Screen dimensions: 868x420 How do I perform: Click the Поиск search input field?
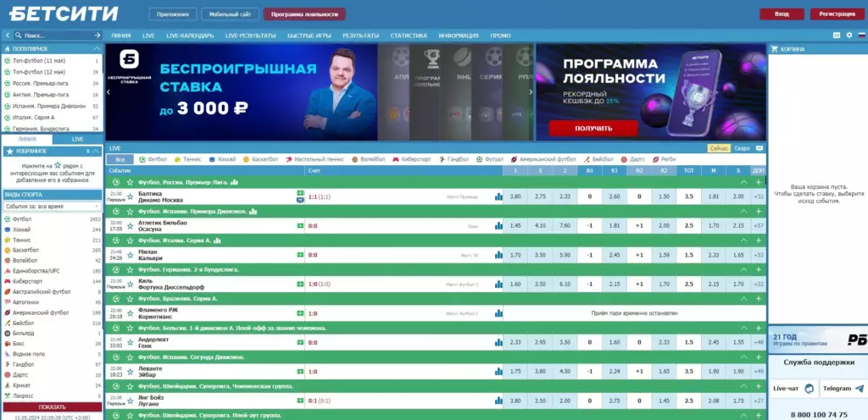[58, 35]
